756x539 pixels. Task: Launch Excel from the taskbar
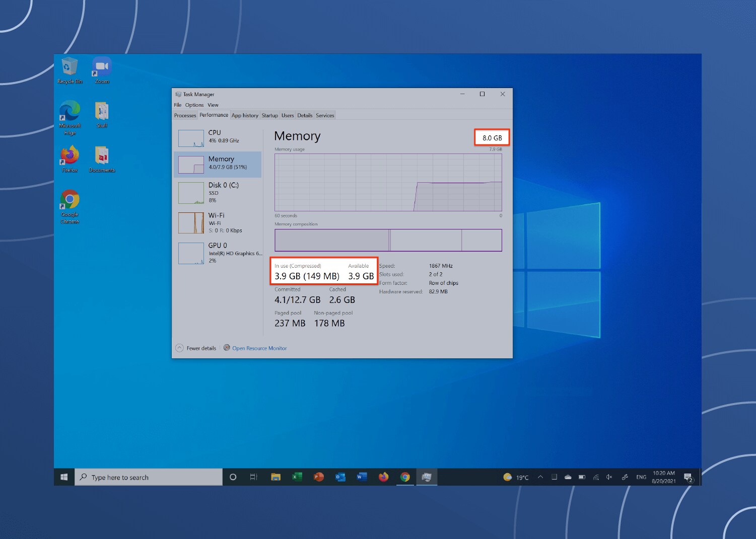(x=297, y=477)
